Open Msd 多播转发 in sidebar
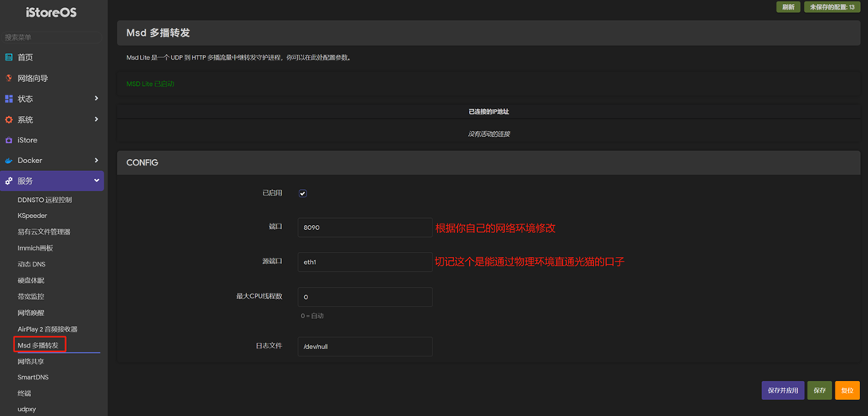The image size is (868, 416). click(x=38, y=345)
